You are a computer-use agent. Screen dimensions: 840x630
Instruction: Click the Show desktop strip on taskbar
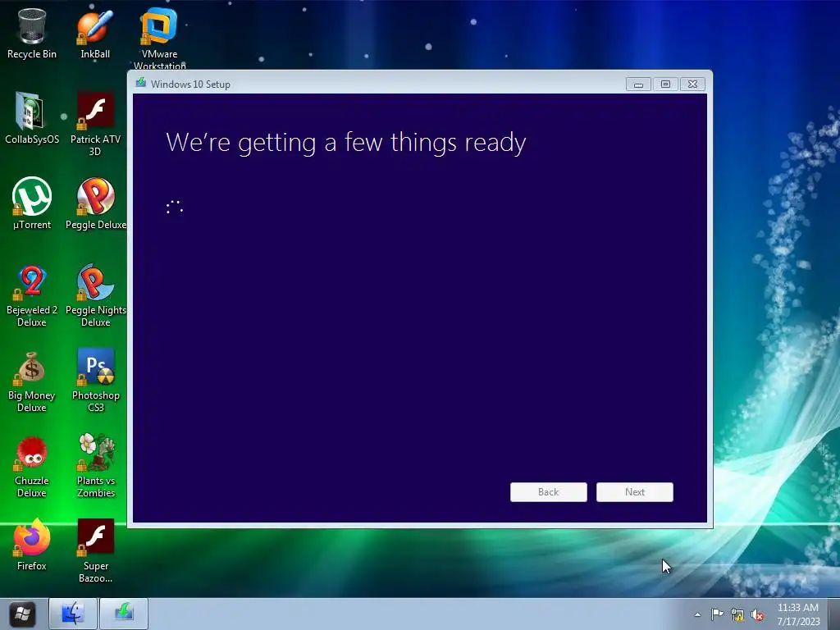(x=834, y=614)
